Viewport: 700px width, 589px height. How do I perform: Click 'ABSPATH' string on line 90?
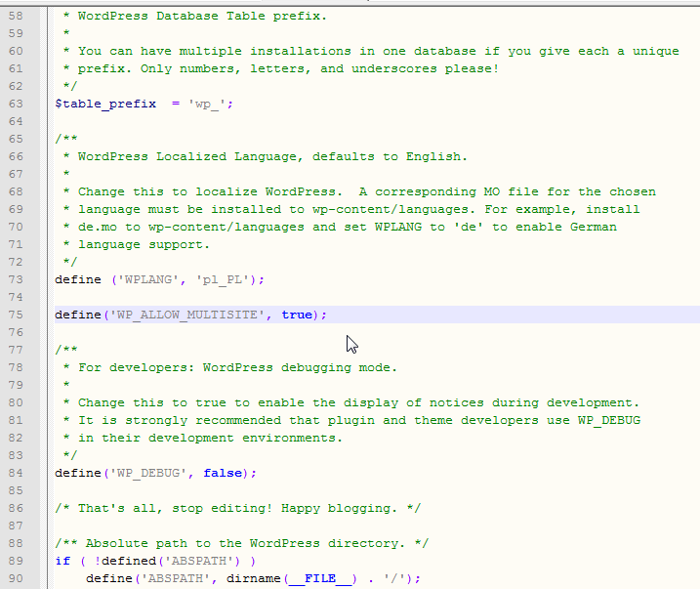pos(176,578)
